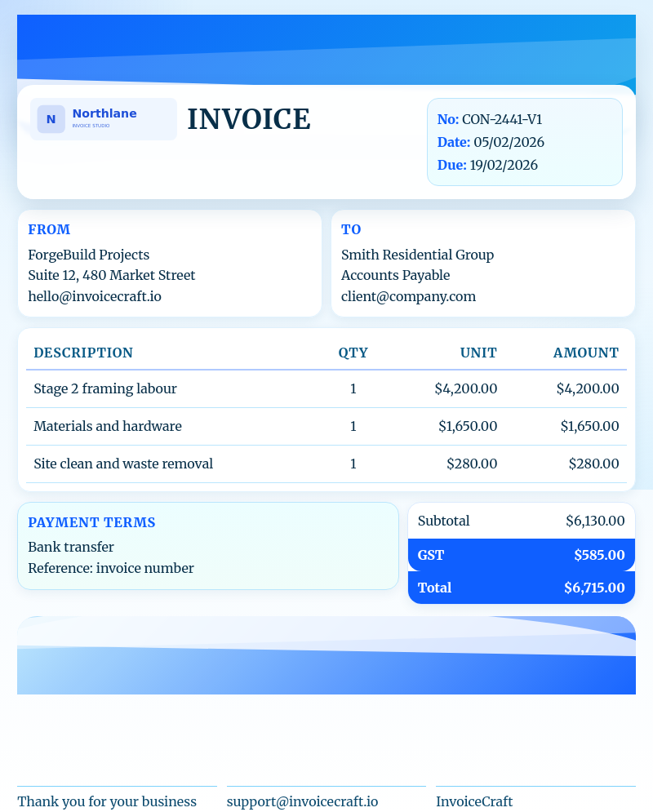
Task: Click the total value $6,715.00
Action: [x=594, y=588]
